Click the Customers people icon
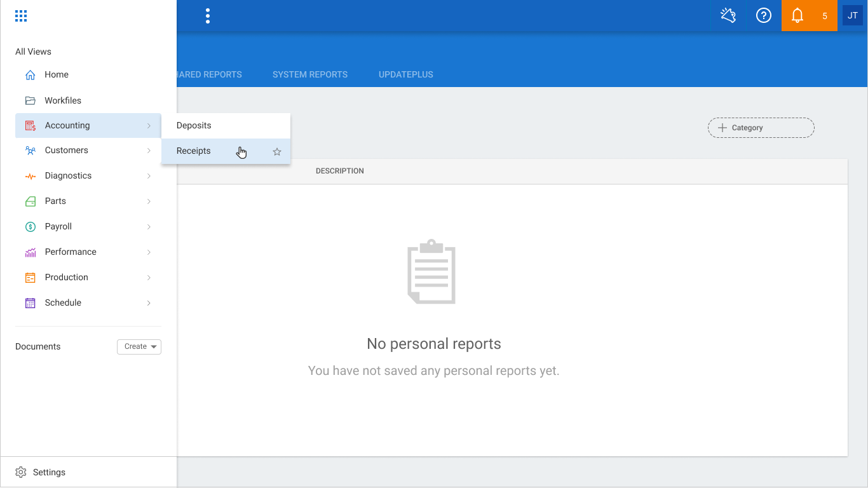The height and width of the screenshot is (488, 868). (30, 151)
